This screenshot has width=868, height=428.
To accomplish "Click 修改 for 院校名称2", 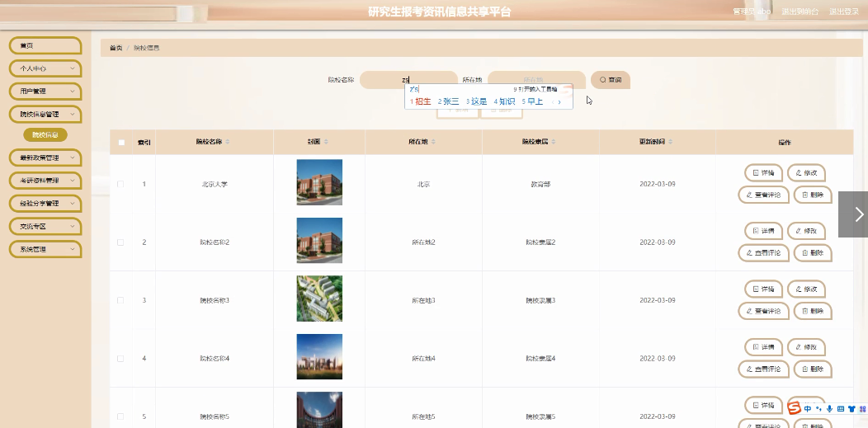I will [806, 231].
